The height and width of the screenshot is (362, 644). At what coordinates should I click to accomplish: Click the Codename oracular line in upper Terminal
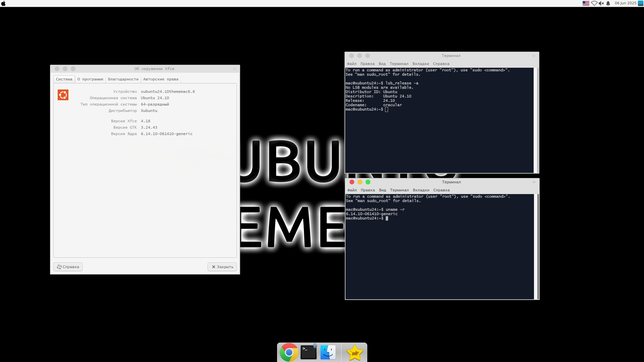pyautogui.click(x=374, y=105)
